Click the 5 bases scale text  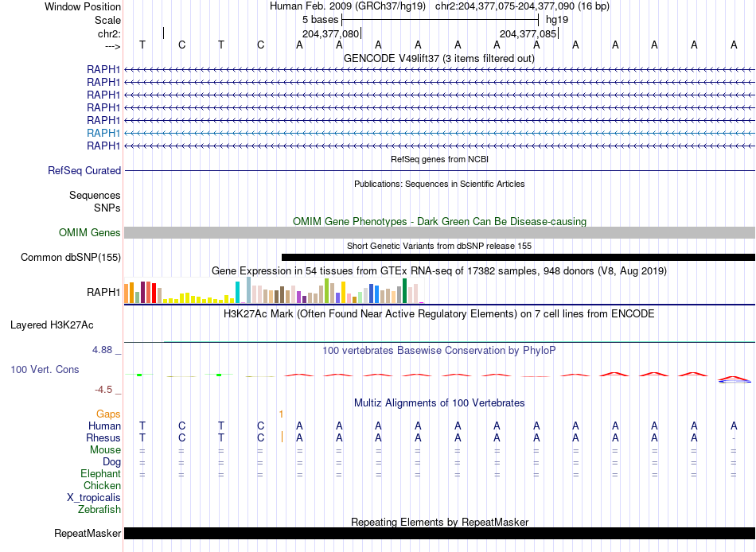[x=320, y=20]
